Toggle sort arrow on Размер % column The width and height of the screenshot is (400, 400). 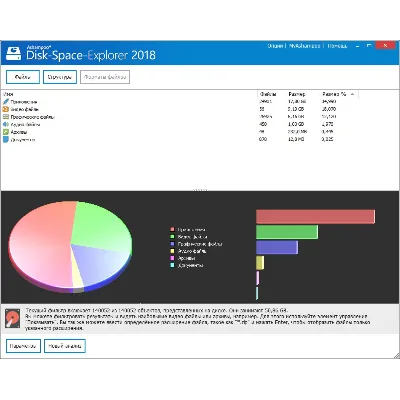click(x=352, y=94)
